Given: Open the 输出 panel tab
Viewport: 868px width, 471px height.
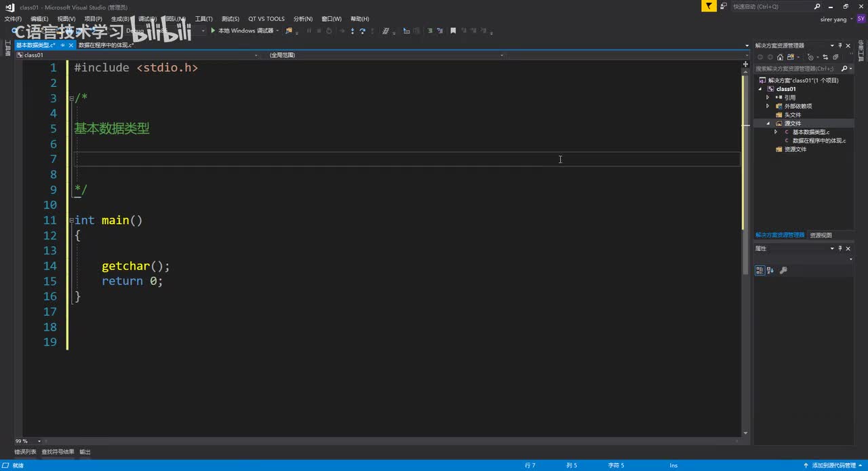Looking at the screenshot, I should (x=85, y=452).
